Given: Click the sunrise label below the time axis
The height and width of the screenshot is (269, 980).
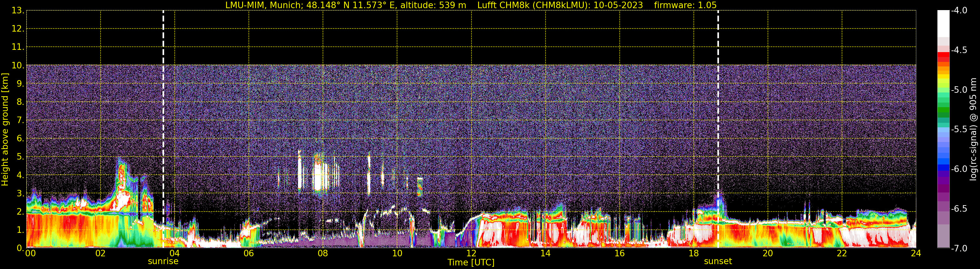Looking at the screenshot, I should (x=163, y=262).
